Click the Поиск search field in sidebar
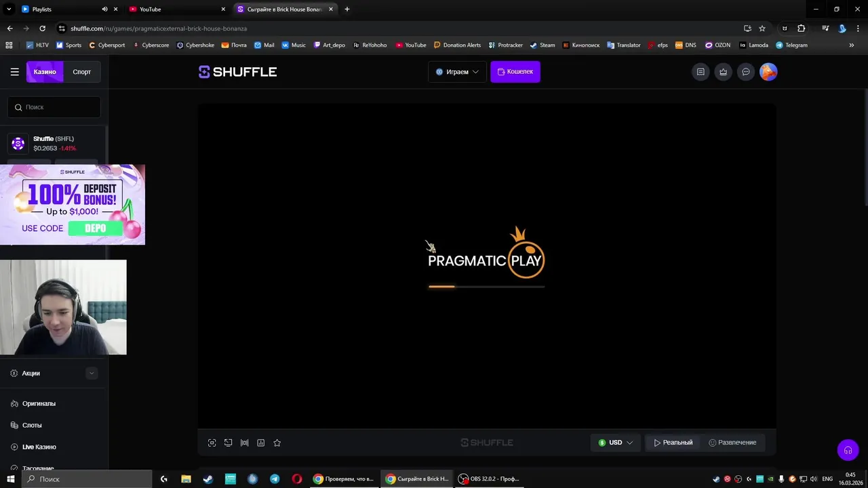The height and width of the screenshot is (488, 868). pyautogui.click(x=54, y=107)
